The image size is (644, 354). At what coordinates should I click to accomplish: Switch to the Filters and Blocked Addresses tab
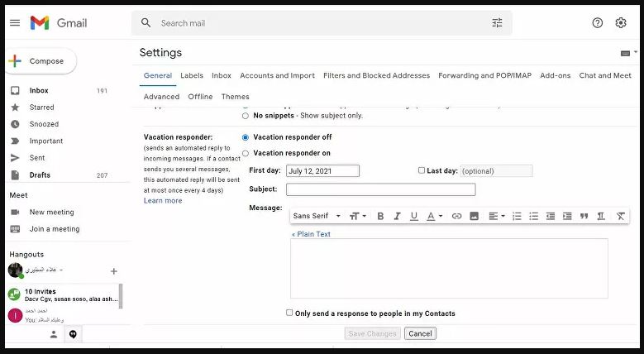point(376,75)
